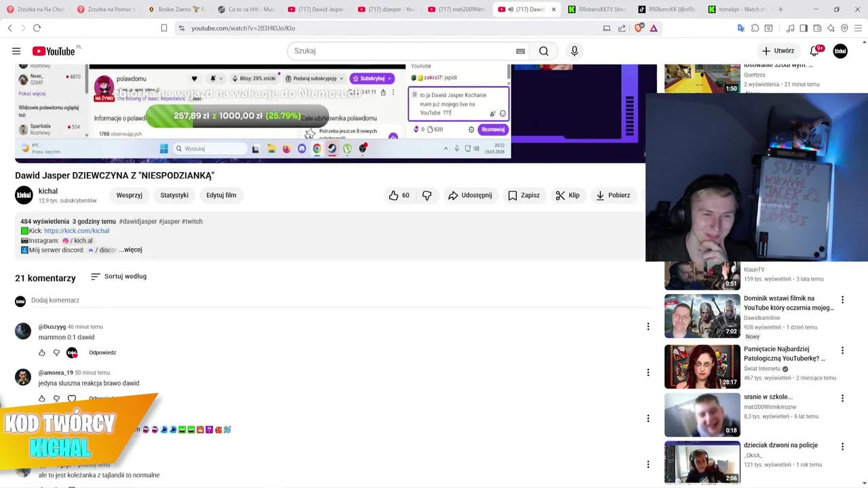This screenshot has height=488, width=868.
Task: Open the Brave Rewards triangle icon
Action: point(654,28)
